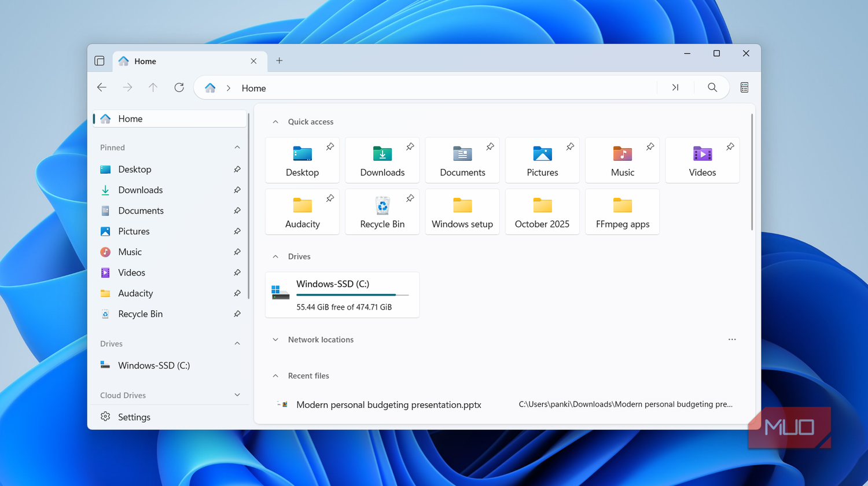Viewport: 868px width, 486px height.
Task: Collapse the Quick access section
Action: click(275, 122)
